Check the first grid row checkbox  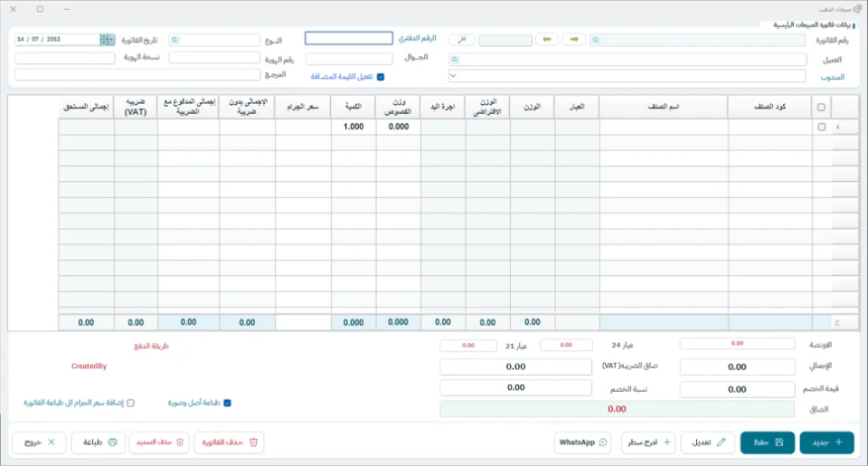click(822, 127)
